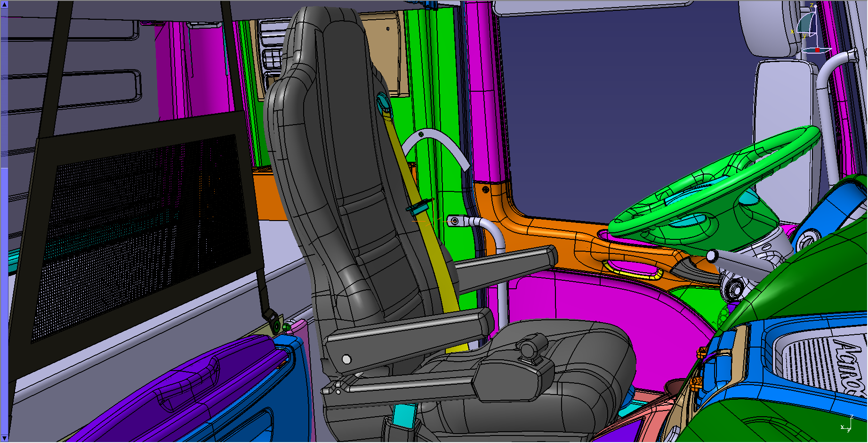
Task: Pick the black strap hook below the net
Action: [272, 319]
